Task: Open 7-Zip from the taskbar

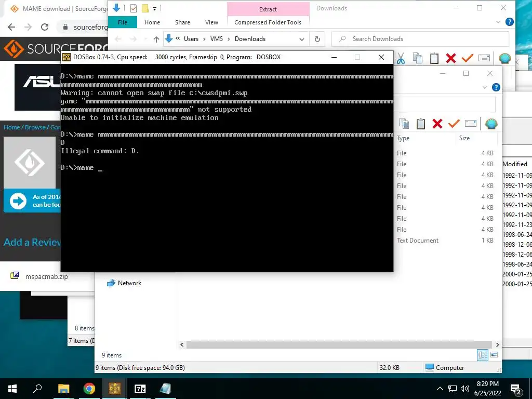Action: (x=140, y=389)
